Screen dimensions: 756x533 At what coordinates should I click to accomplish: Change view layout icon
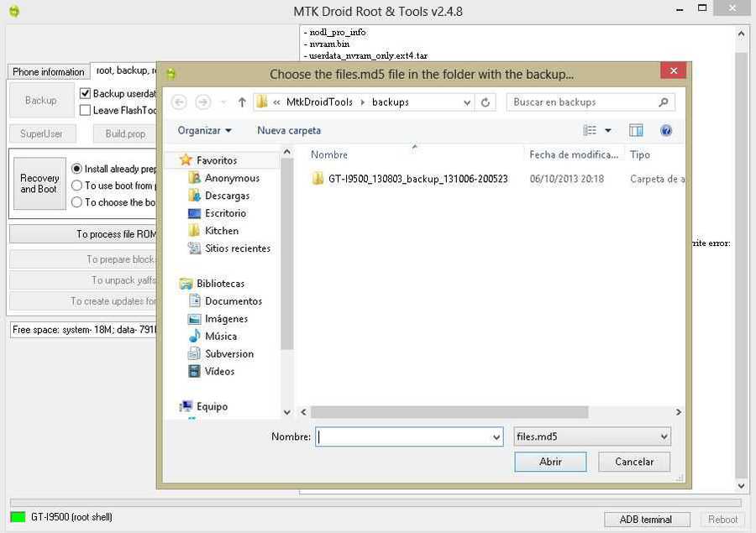590,130
